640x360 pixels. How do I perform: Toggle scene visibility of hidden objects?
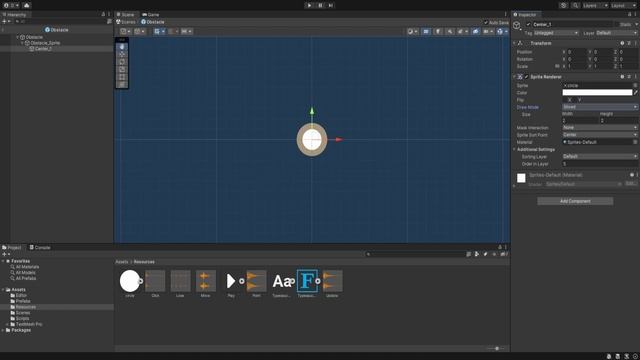click(476, 31)
